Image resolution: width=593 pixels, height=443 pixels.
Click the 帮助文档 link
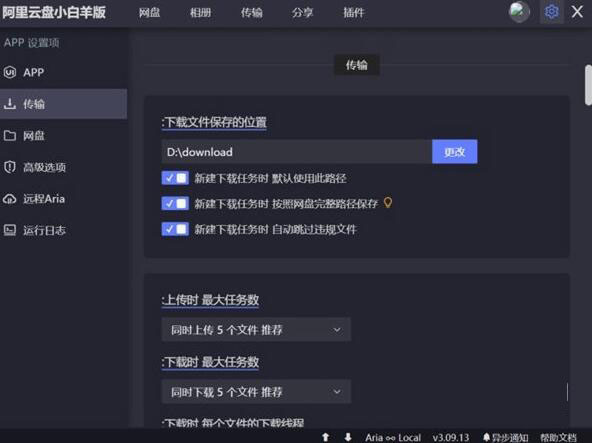click(x=558, y=437)
